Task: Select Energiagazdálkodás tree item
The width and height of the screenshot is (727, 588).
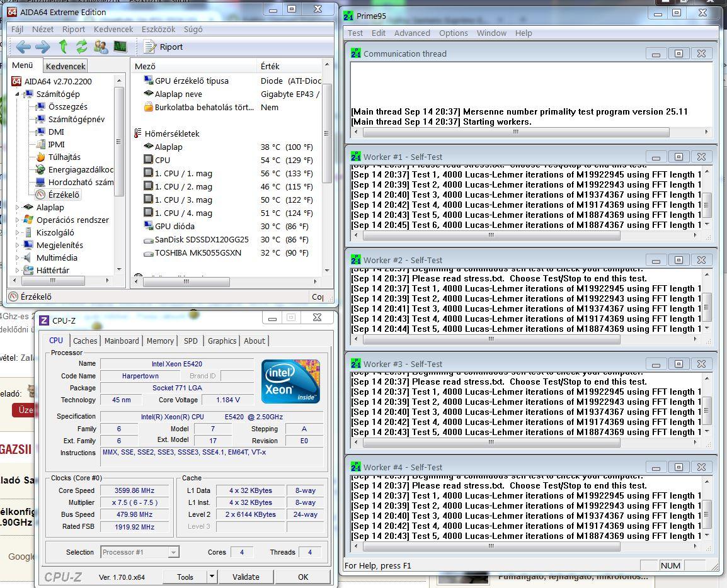Action: tap(81, 169)
